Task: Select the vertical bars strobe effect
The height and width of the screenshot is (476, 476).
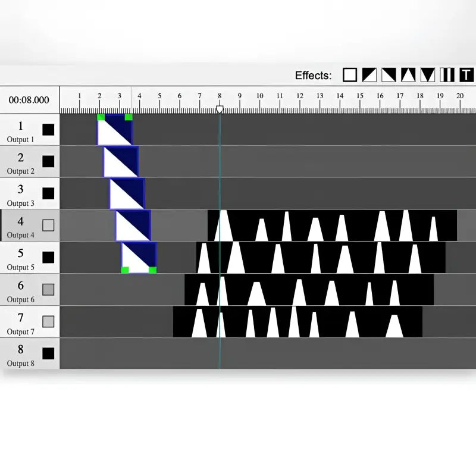Action: [447, 75]
